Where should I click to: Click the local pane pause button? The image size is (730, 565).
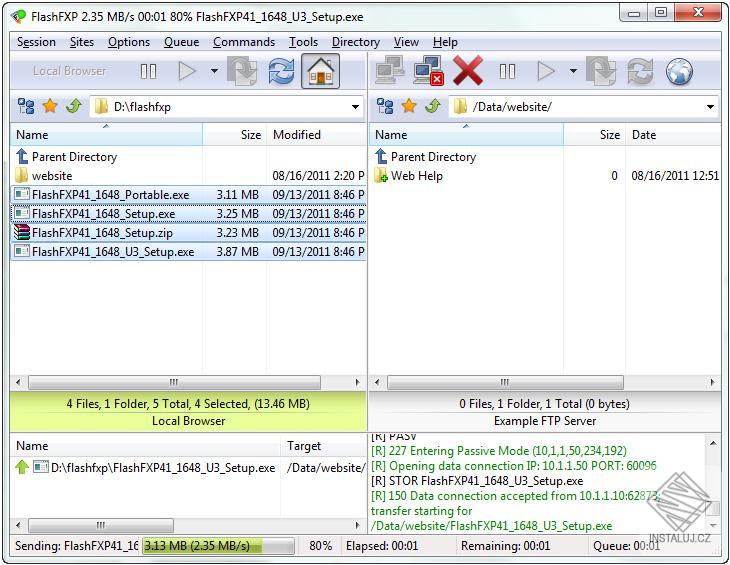(x=148, y=72)
